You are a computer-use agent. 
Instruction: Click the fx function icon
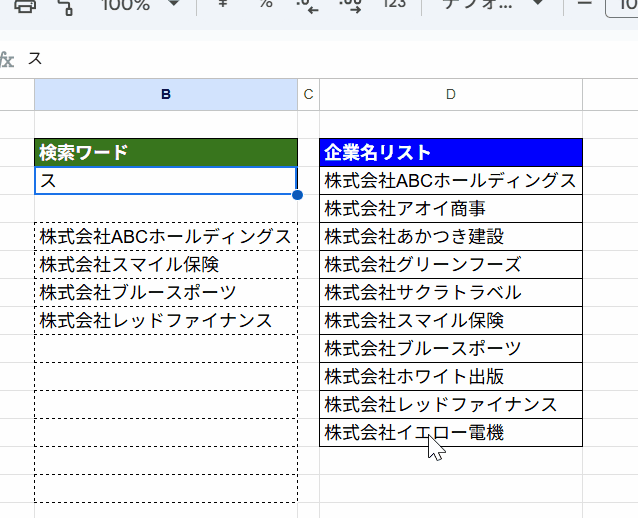7,59
